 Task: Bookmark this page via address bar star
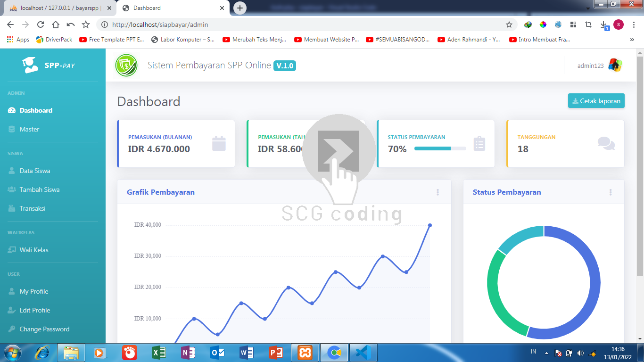point(509,25)
